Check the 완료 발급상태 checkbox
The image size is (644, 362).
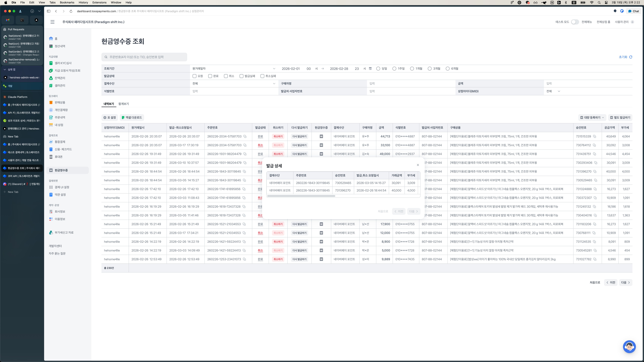pos(210,76)
